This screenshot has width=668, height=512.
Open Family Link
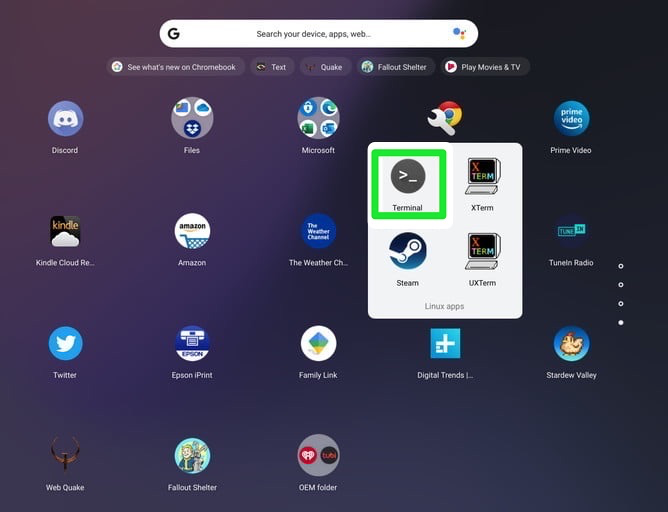click(x=318, y=343)
